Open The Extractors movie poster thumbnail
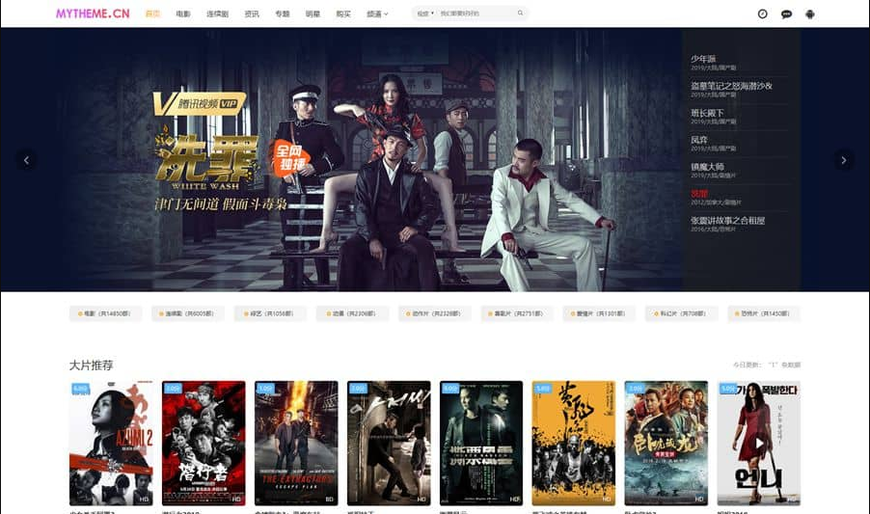Image resolution: width=870 pixels, height=514 pixels. pyautogui.click(x=296, y=442)
